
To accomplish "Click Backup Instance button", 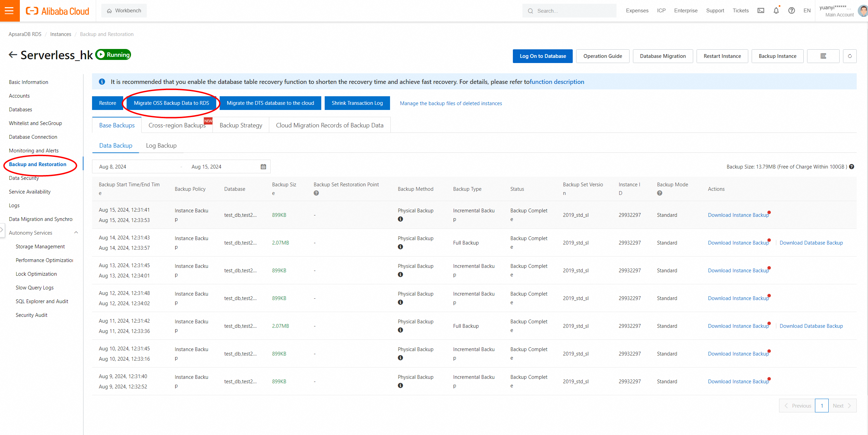I will [x=777, y=56].
